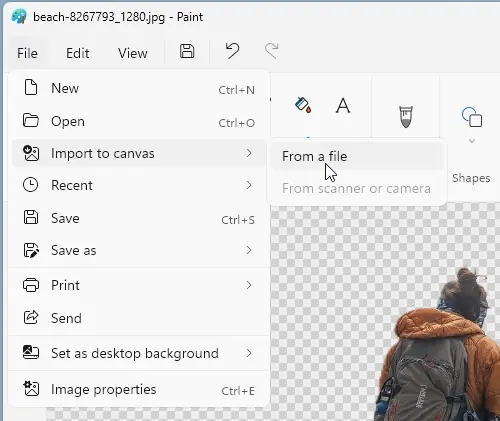Click the 'Shapes' group label
500x421 pixels.
pos(471,178)
